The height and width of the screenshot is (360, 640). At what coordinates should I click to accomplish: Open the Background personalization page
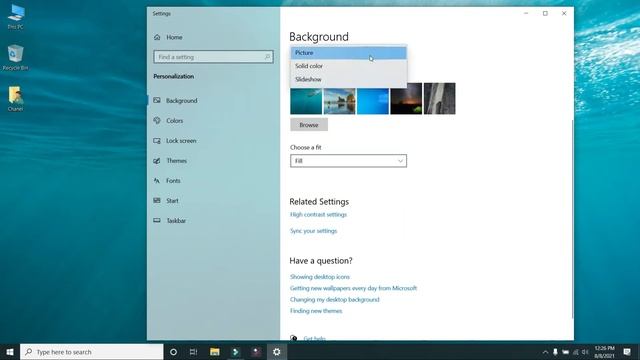click(182, 100)
